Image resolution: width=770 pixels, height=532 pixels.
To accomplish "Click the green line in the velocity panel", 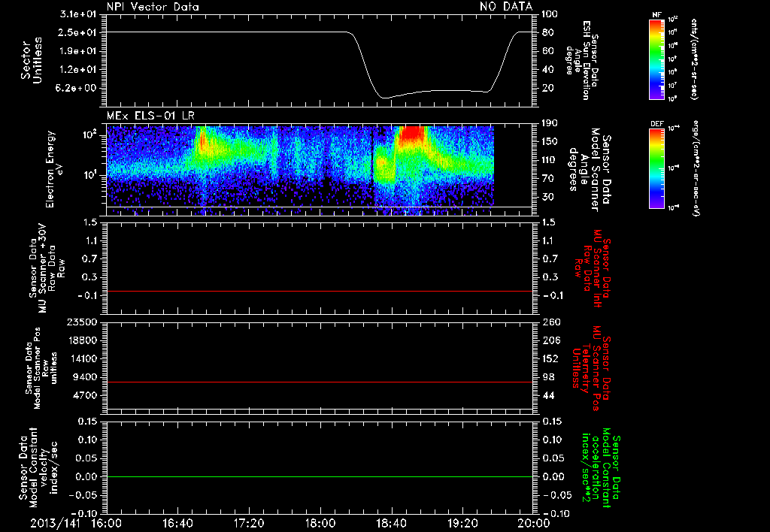I will pos(319,476).
